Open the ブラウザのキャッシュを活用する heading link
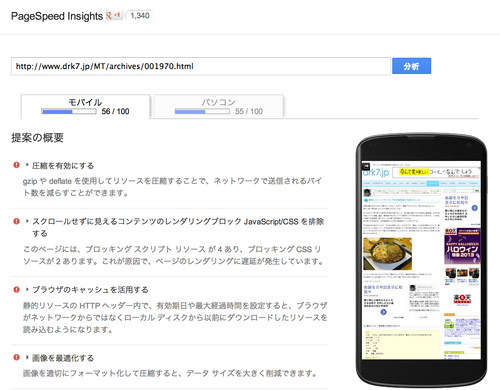 point(90,290)
